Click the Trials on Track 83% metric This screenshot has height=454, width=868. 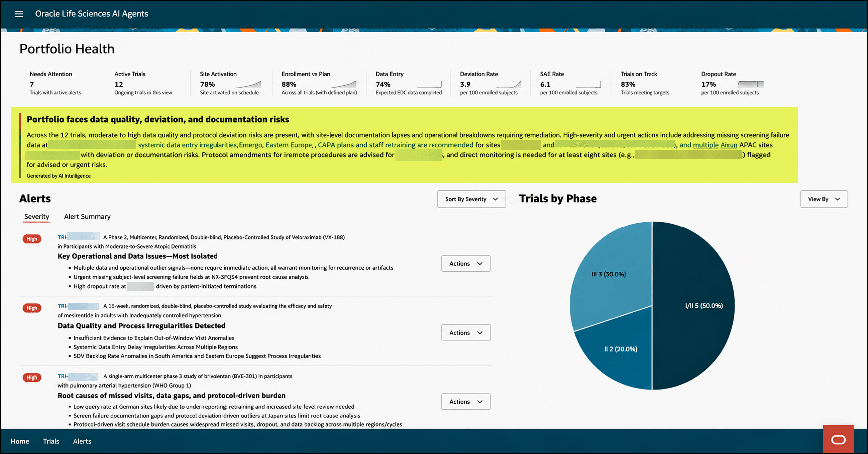point(628,84)
